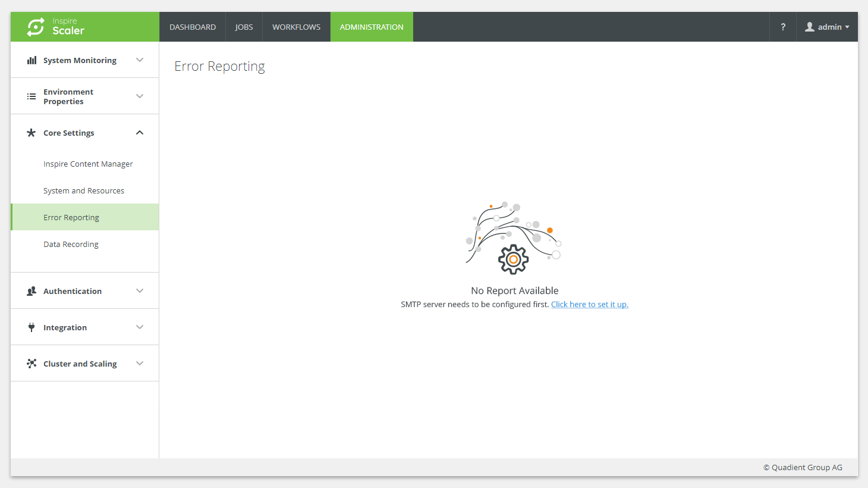Image resolution: width=868 pixels, height=488 pixels.
Task: Click the System Monitoring bar chart icon
Action: tap(32, 60)
